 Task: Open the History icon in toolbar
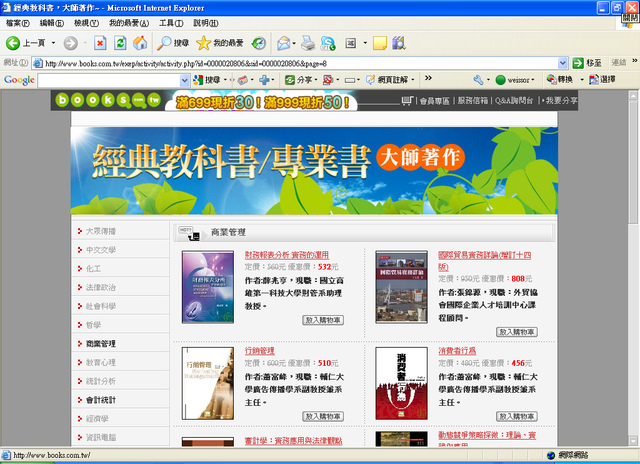259,43
